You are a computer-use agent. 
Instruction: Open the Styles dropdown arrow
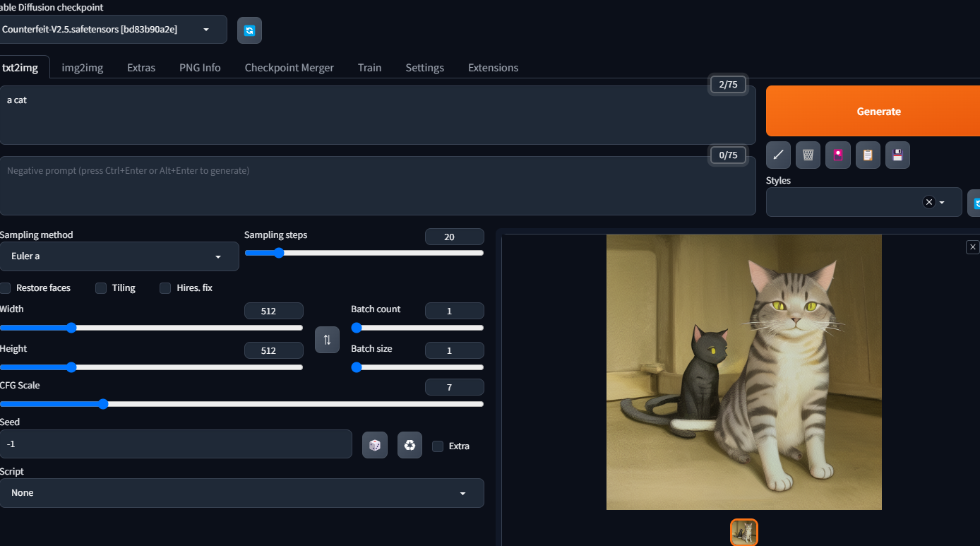click(942, 202)
